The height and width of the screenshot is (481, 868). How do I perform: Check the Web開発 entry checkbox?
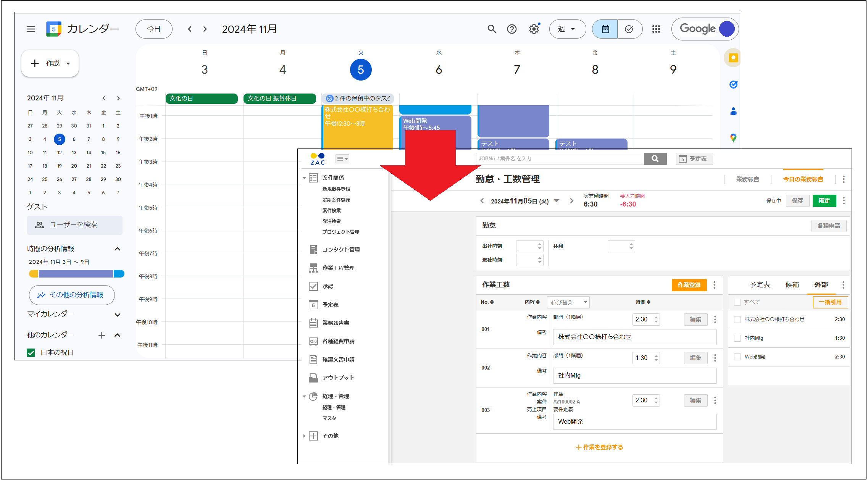(737, 357)
